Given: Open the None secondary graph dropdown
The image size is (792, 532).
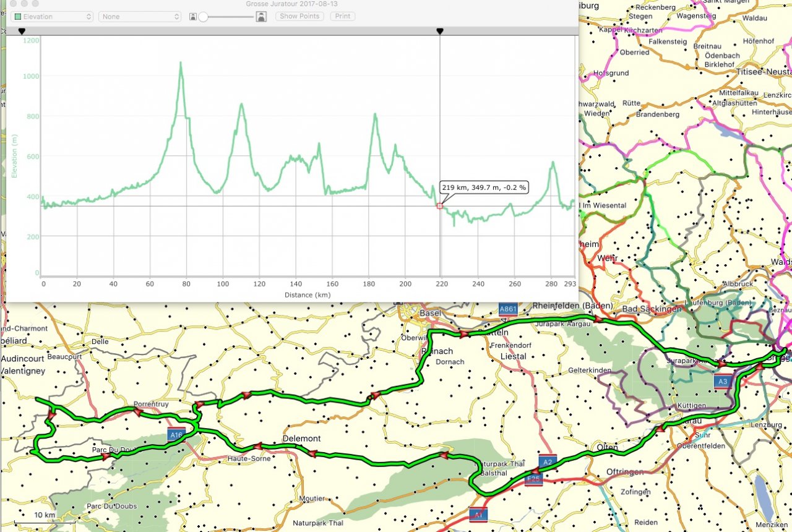Looking at the screenshot, I should click(x=140, y=17).
